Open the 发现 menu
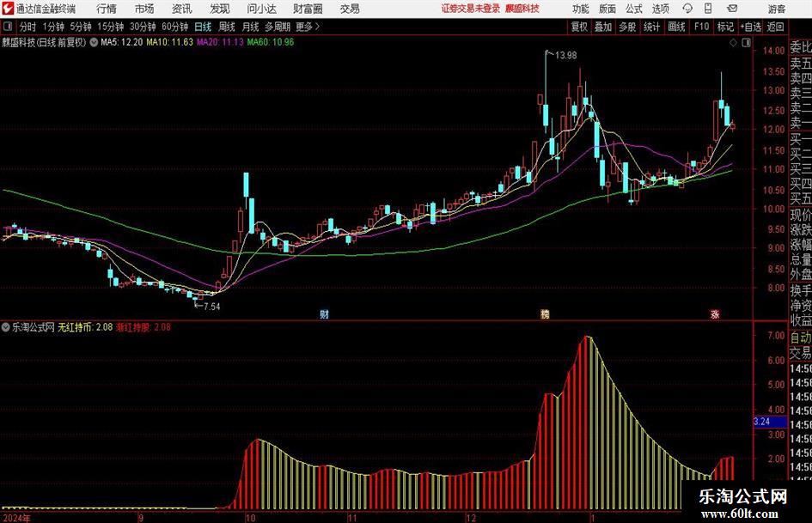Viewport: 812px width, 523px height. click(x=220, y=9)
